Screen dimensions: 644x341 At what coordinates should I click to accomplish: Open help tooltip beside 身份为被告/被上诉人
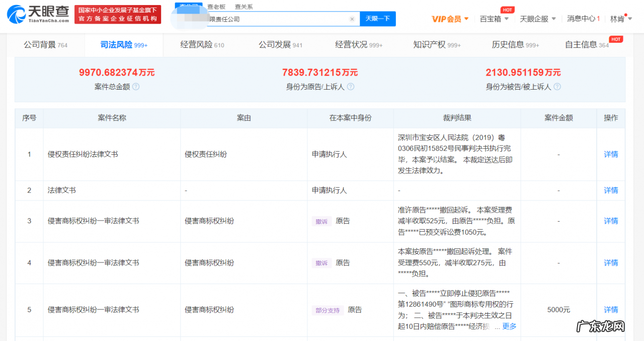(557, 87)
